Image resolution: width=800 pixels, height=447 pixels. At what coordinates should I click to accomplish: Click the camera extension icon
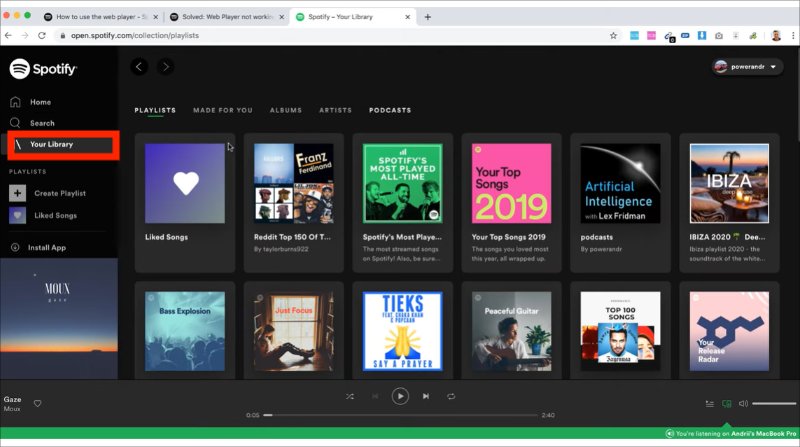tap(718, 35)
